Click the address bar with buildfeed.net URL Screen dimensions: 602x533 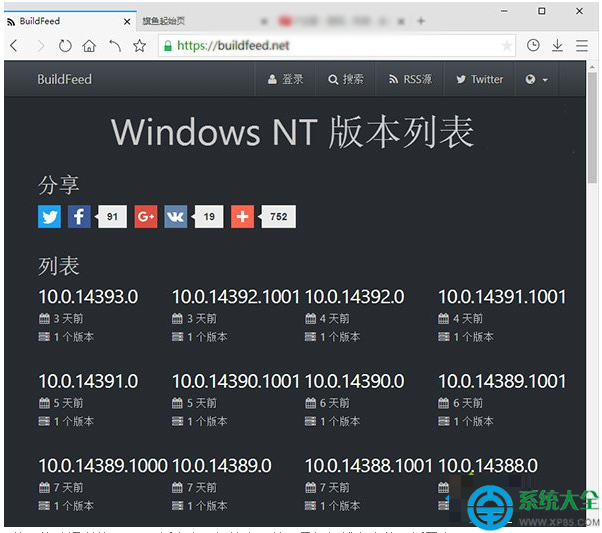tap(336, 46)
